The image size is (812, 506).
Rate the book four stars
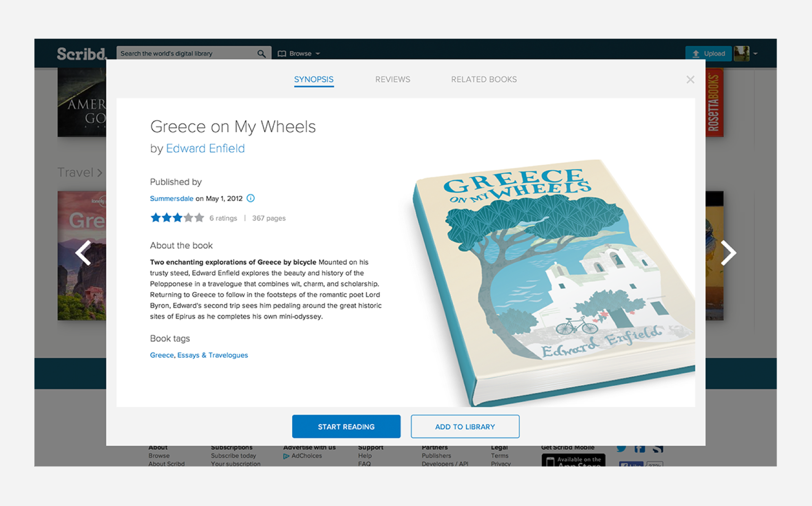(x=188, y=218)
